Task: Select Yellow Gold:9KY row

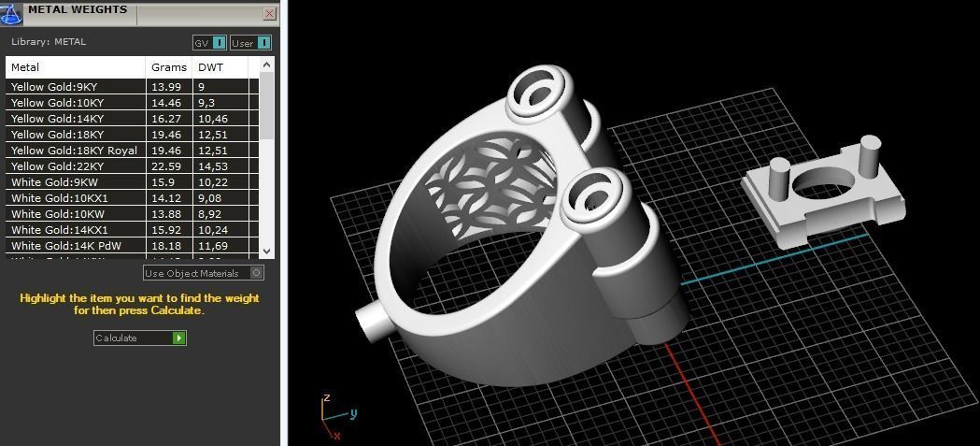Action: [x=132, y=87]
